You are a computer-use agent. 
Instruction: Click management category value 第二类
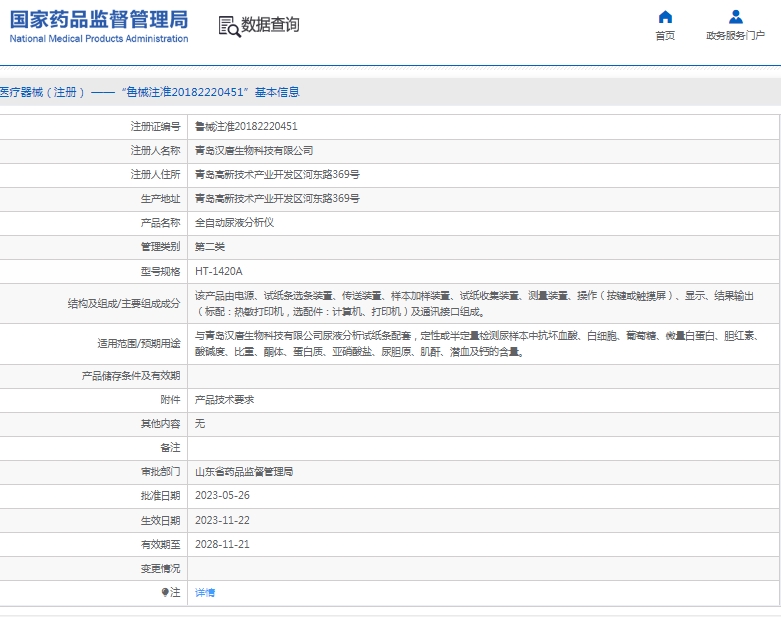point(210,247)
